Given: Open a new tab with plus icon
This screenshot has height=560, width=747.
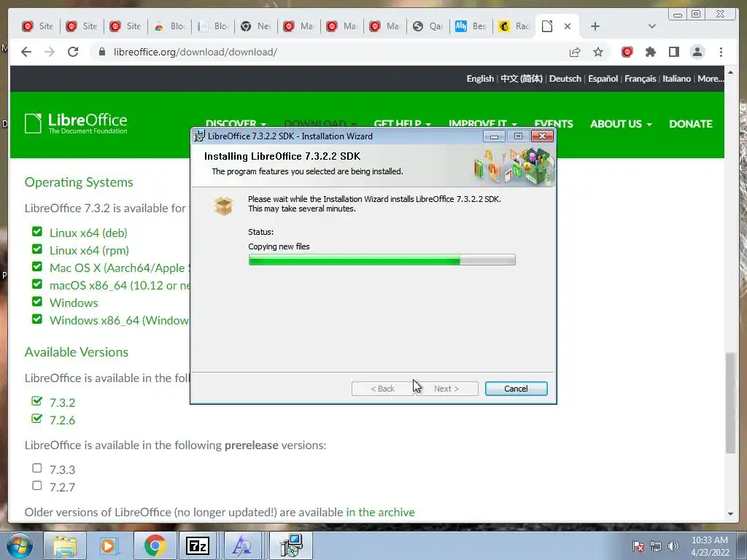Looking at the screenshot, I should click(595, 26).
